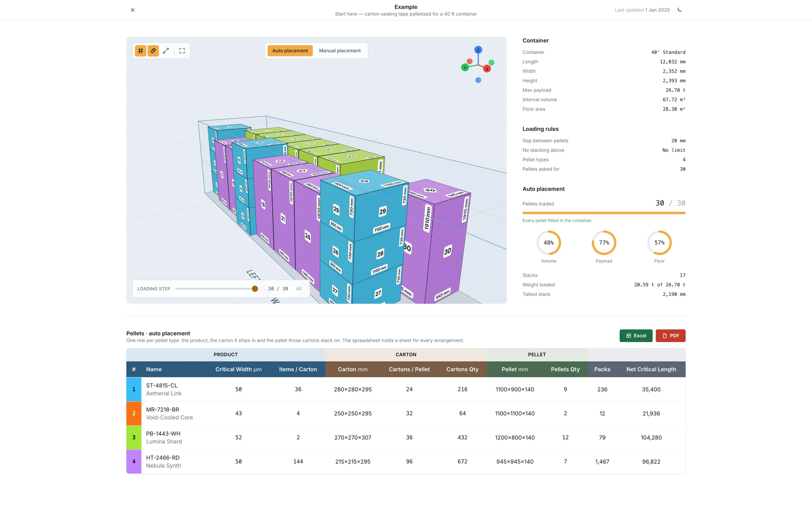Image resolution: width=812 pixels, height=509 pixels.
Task: Toggle the ruler dimension labels button
Action: (x=153, y=51)
